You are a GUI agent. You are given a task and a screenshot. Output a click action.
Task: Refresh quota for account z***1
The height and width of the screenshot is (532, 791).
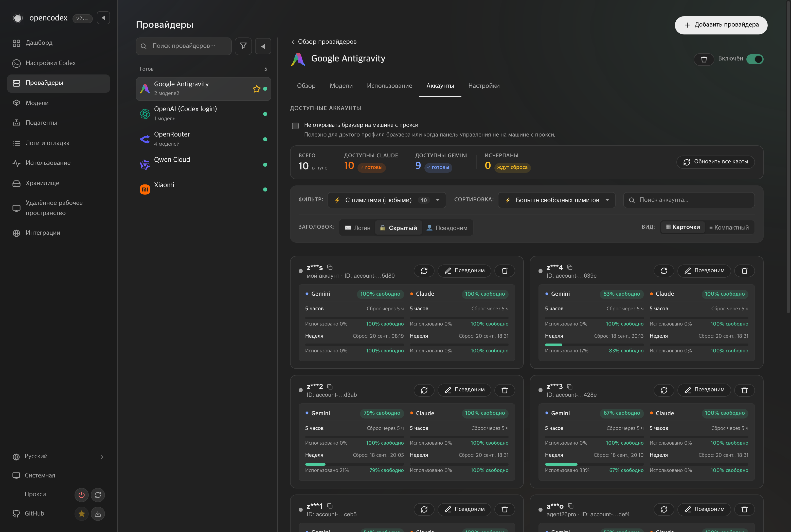[424, 509]
